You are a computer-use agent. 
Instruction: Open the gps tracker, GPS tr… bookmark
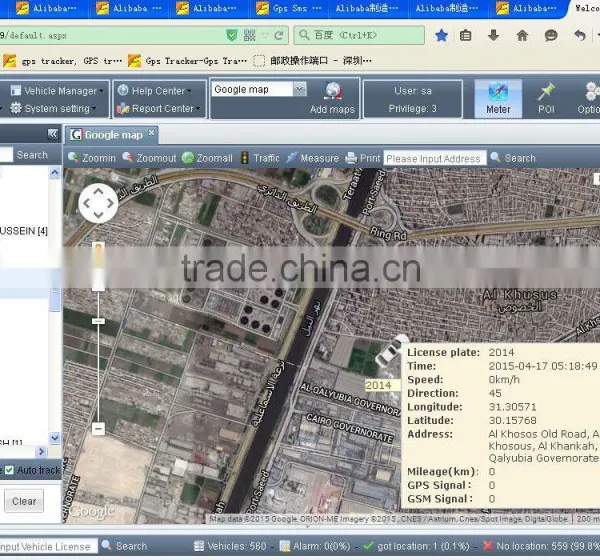pyautogui.click(x=63, y=61)
